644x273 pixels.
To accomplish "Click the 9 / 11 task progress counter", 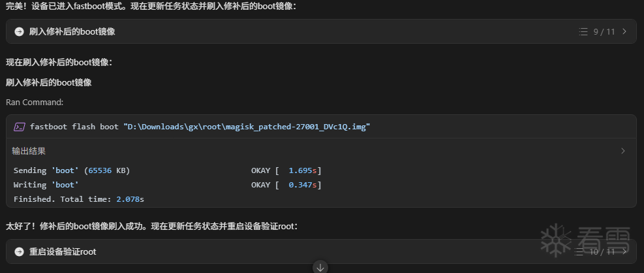I will click(x=604, y=31).
